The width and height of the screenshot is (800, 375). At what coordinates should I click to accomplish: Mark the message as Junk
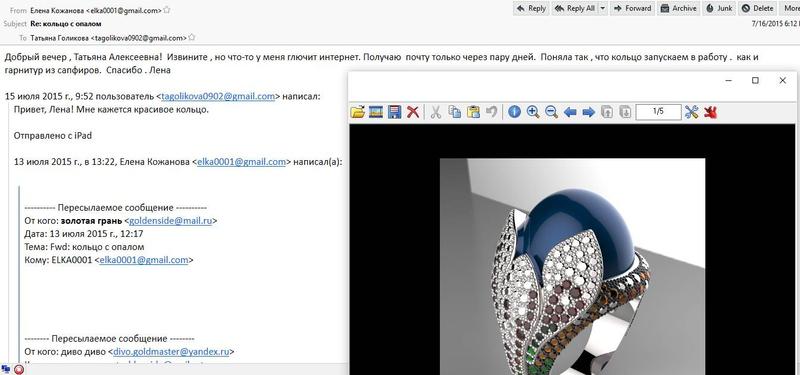[719, 8]
